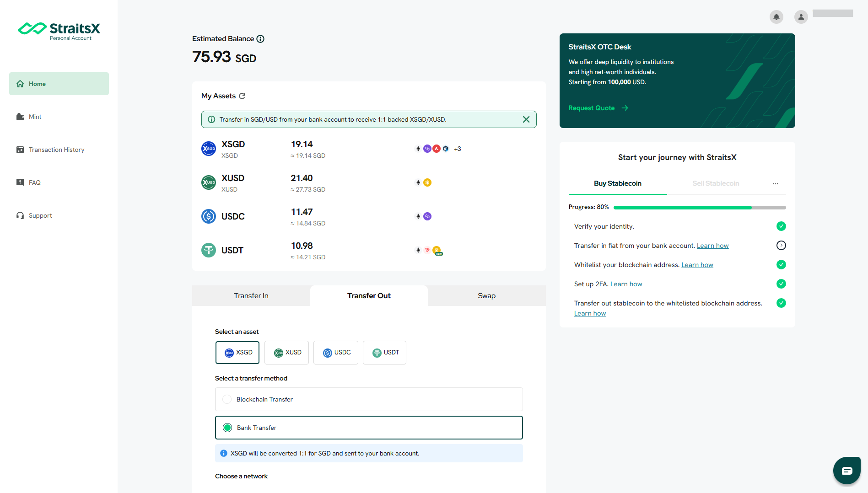Click the XUSD coin logo in assets list
868x493 pixels.
209,182
